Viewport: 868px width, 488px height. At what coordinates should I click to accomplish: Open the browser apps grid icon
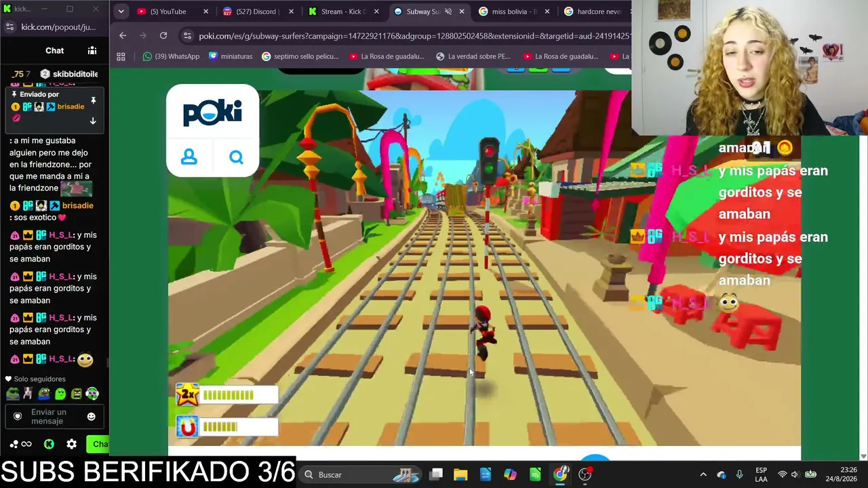121,56
